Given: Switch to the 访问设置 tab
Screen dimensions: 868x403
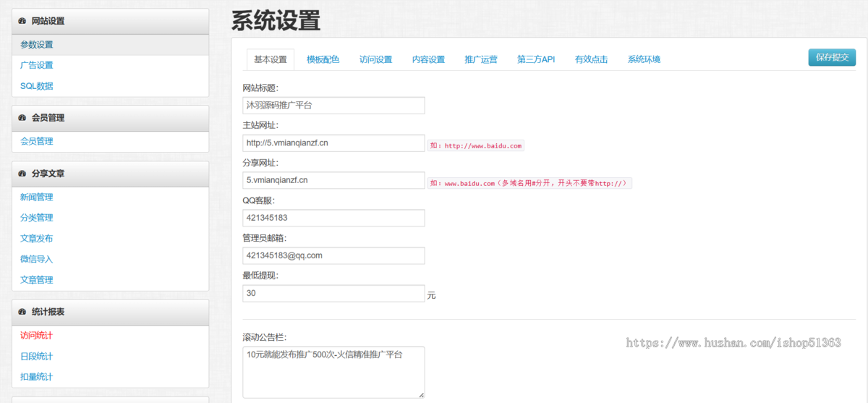Looking at the screenshot, I should [375, 59].
